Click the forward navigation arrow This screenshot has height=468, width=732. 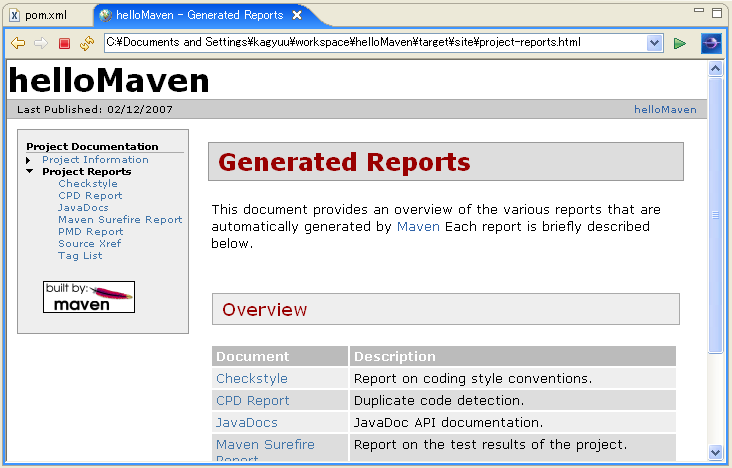click(x=41, y=43)
